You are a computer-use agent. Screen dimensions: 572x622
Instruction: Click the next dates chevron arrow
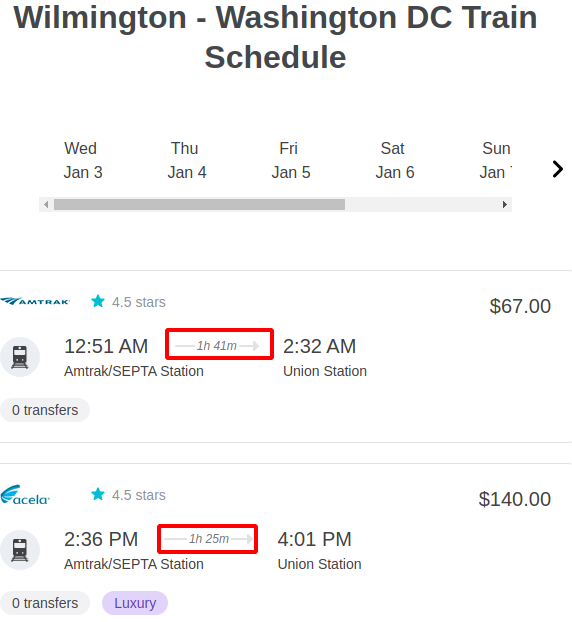[558, 169]
